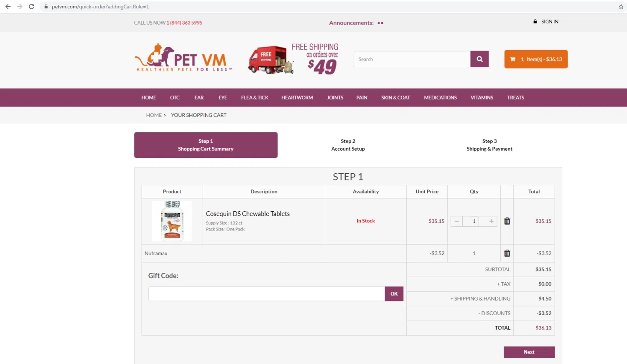The image size is (627, 364).
Task: Open the HEARTWORM menu category
Action: [x=297, y=98]
